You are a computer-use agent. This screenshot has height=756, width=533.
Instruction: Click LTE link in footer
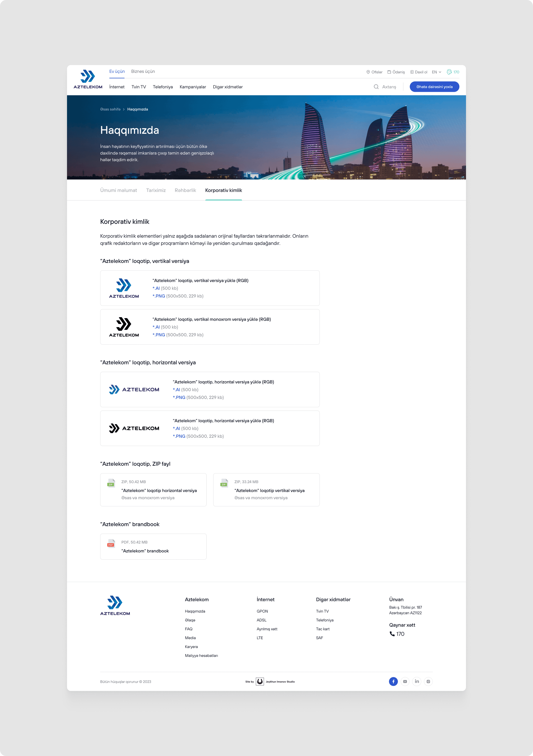coord(260,638)
